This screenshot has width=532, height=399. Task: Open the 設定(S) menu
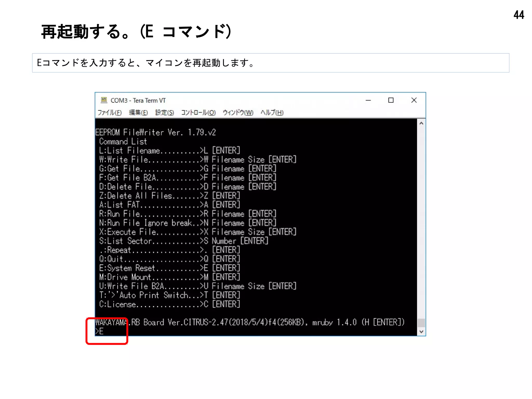tap(165, 112)
